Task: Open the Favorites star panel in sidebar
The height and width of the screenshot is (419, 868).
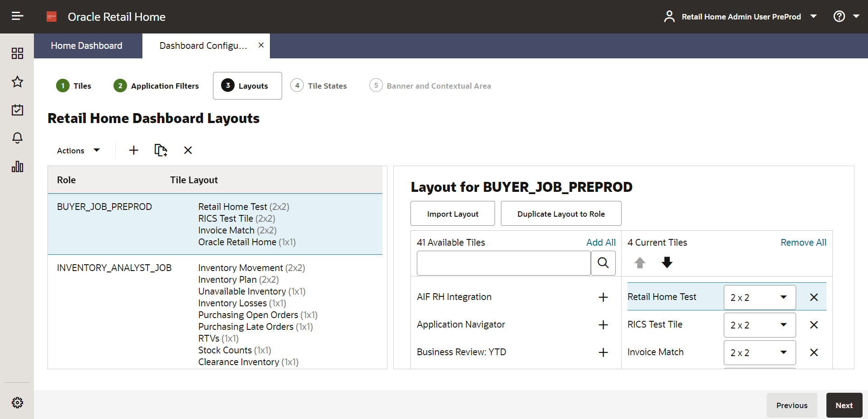Action: (17, 82)
